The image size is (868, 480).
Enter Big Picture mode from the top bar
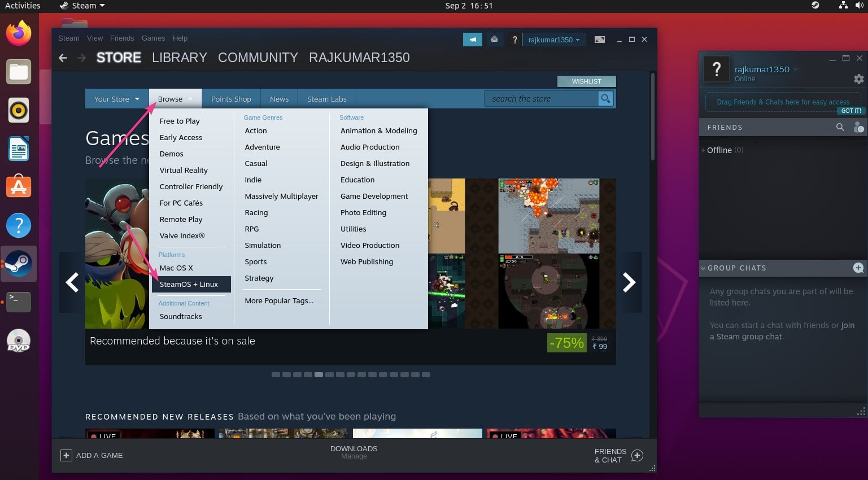coord(599,40)
